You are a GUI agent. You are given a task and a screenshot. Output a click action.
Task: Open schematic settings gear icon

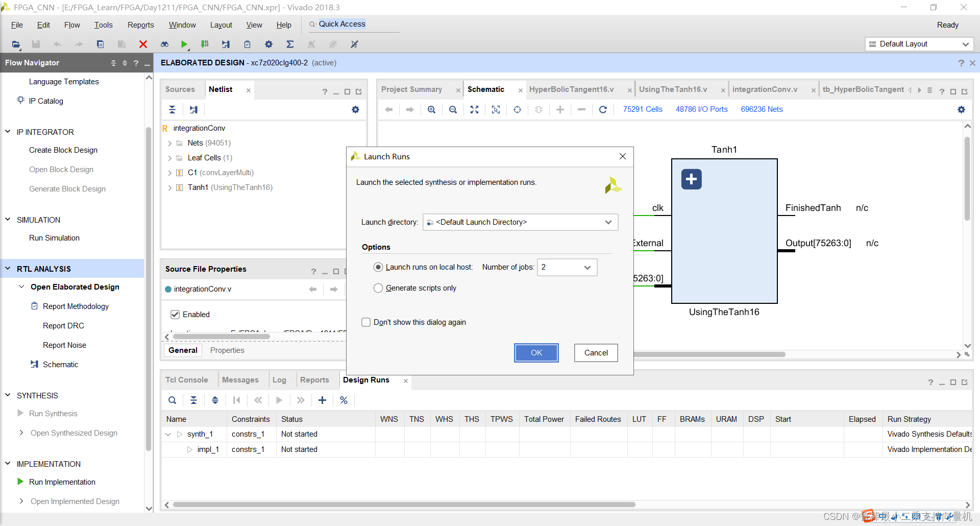961,109
